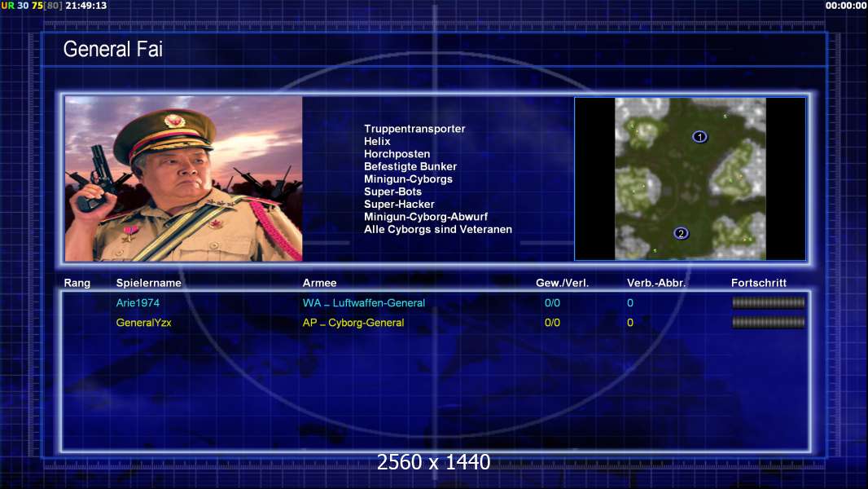Click the Gew./Verl. column header

pyautogui.click(x=563, y=283)
